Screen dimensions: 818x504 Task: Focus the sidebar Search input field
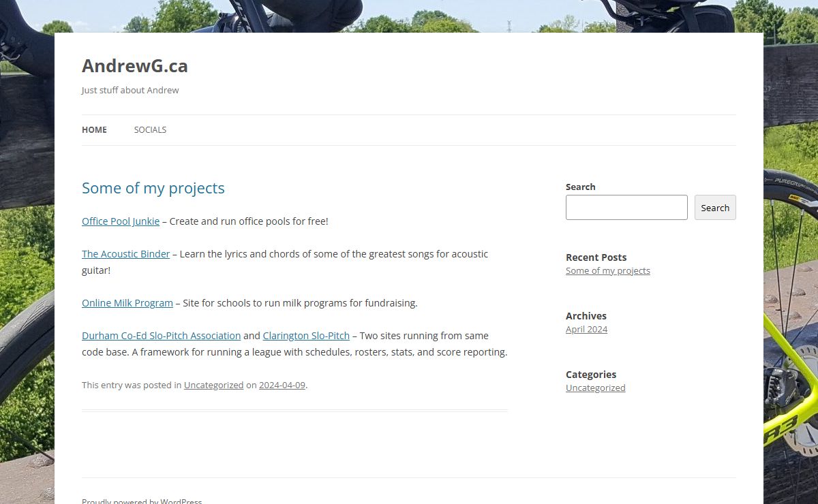click(x=626, y=208)
